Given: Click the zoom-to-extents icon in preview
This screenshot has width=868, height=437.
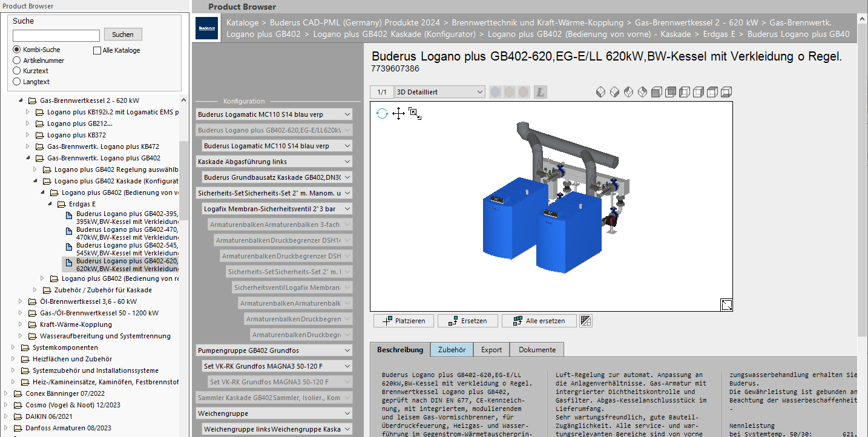Looking at the screenshot, I should tap(415, 113).
